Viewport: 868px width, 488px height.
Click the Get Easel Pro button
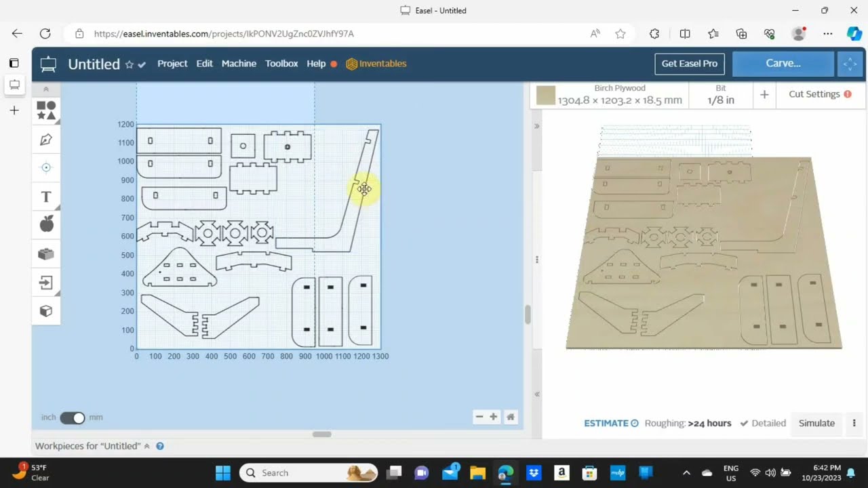pyautogui.click(x=690, y=64)
